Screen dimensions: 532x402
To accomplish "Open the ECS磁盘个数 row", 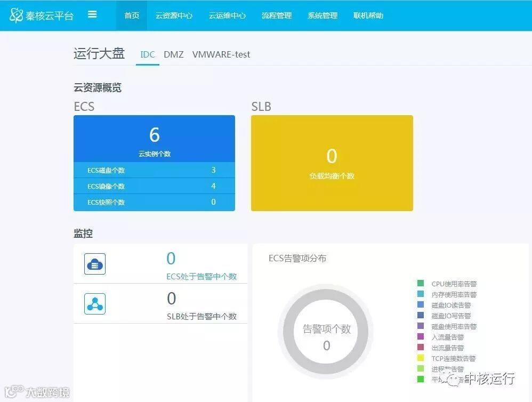I will (155, 170).
